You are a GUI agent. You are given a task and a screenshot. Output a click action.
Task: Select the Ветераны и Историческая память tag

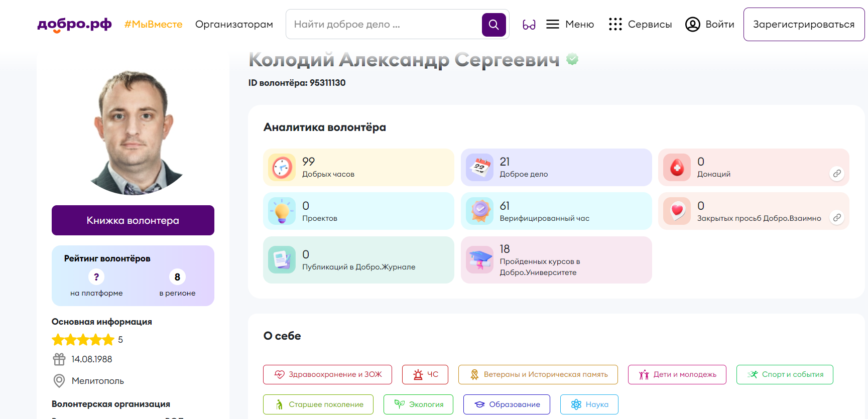point(538,374)
